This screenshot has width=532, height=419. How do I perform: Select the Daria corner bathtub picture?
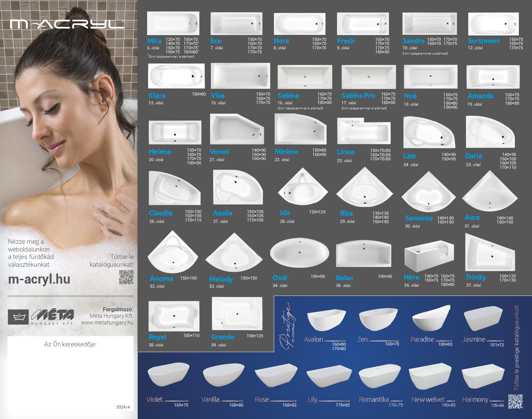pos(491,132)
